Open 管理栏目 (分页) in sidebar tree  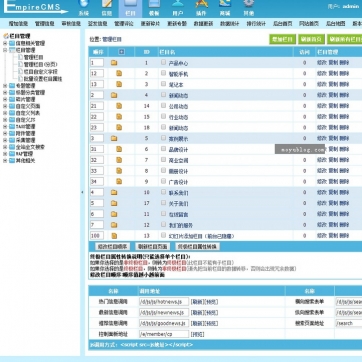tap(40, 64)
